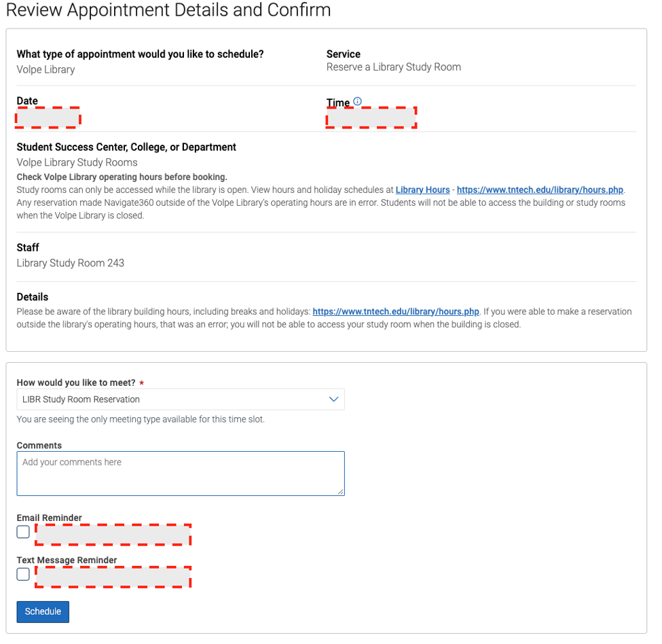
Task: Click the 'Student Success Center, College, or Department' heading
Action: click(x=126, y=147)
